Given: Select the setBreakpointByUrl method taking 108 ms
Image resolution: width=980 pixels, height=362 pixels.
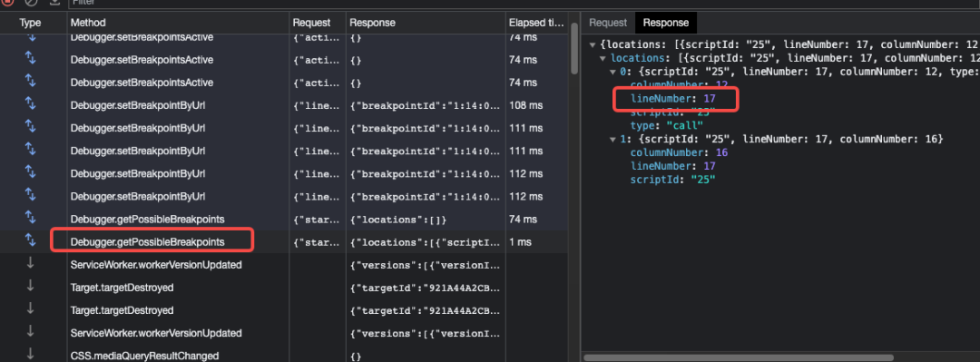Looking at the screenshot, I should coord(138,105).
